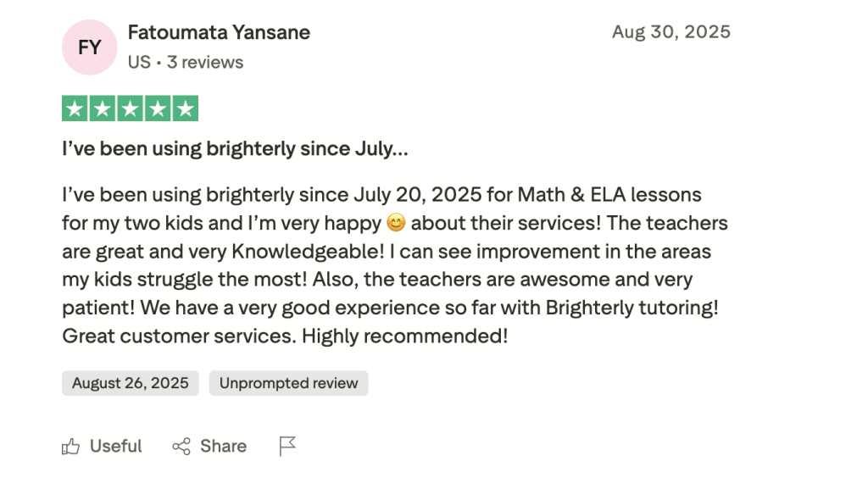
Task: Click the 'Aug 30, 2025' posted date
Action: coord(671,31)
